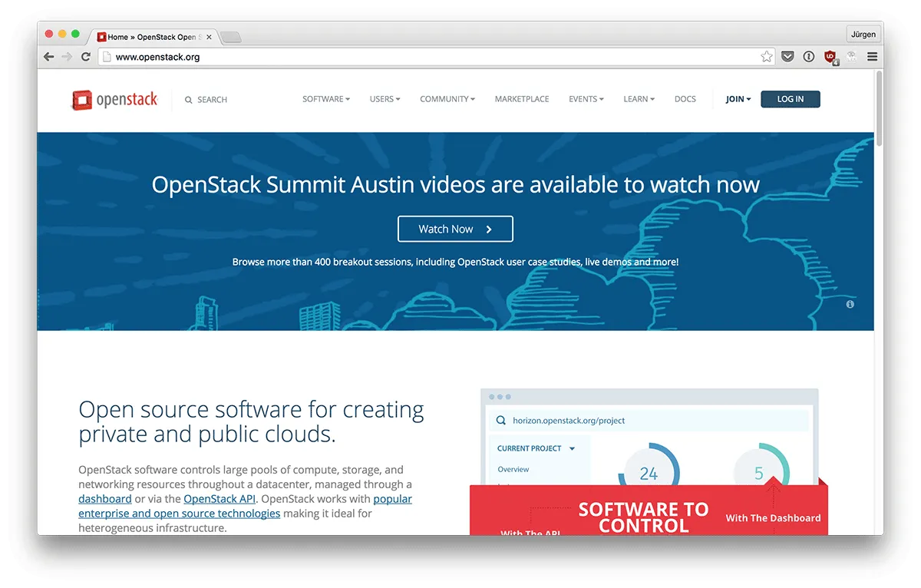921x588 pixels.
Task: Click the 'Browse more than 400 breakout sessions' text
Action: [455, 262]
